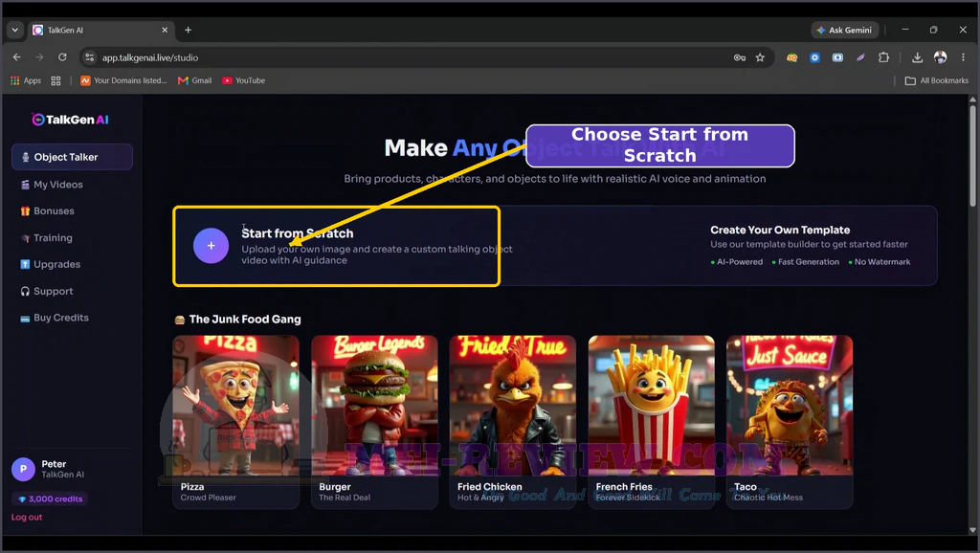980x553 pixels.
Task: Select the Pizza template thumbnail
Action: tap(235, 407)
